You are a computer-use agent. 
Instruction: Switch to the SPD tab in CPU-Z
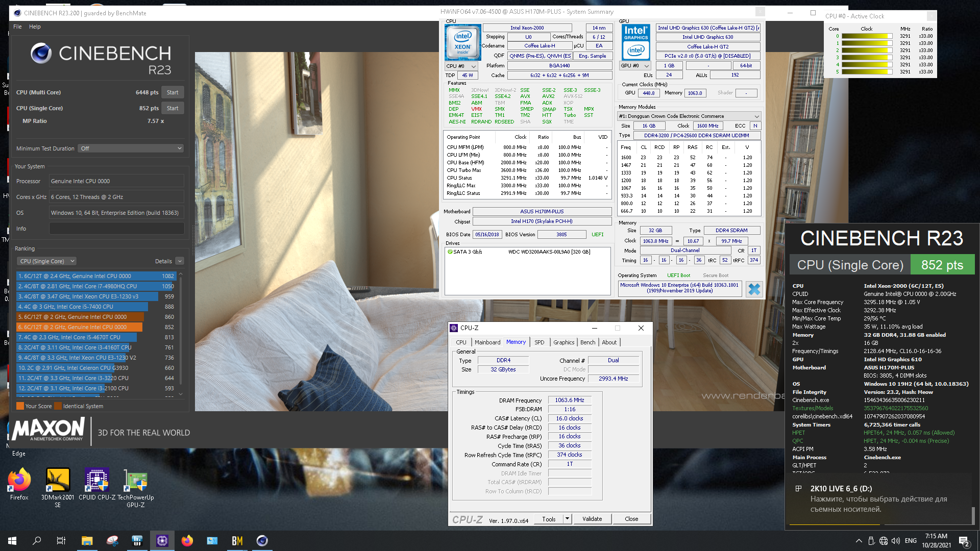coord(539,342)
